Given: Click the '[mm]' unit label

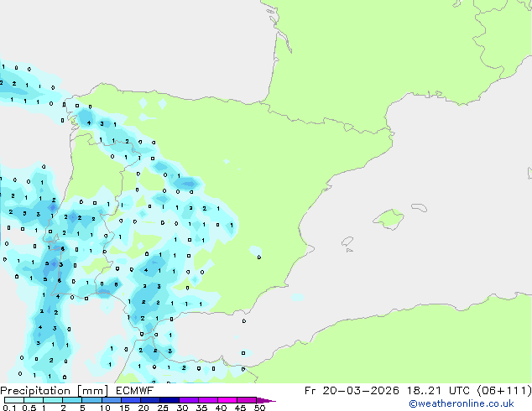Looking at the screenshot, I should pyautogui.click(x=92, y=391).
